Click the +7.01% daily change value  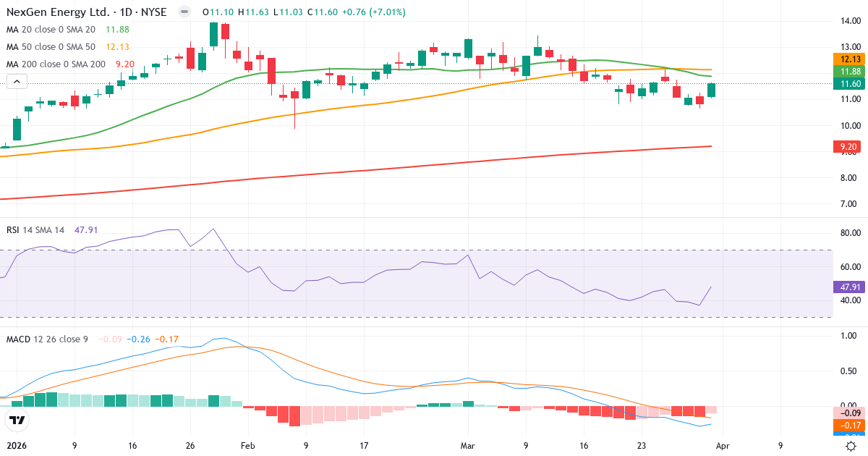386,12
